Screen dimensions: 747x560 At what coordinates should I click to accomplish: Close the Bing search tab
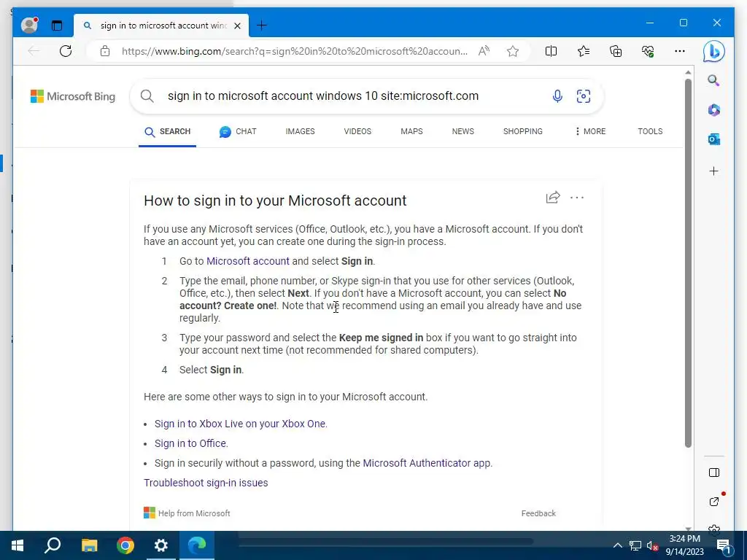237,26
